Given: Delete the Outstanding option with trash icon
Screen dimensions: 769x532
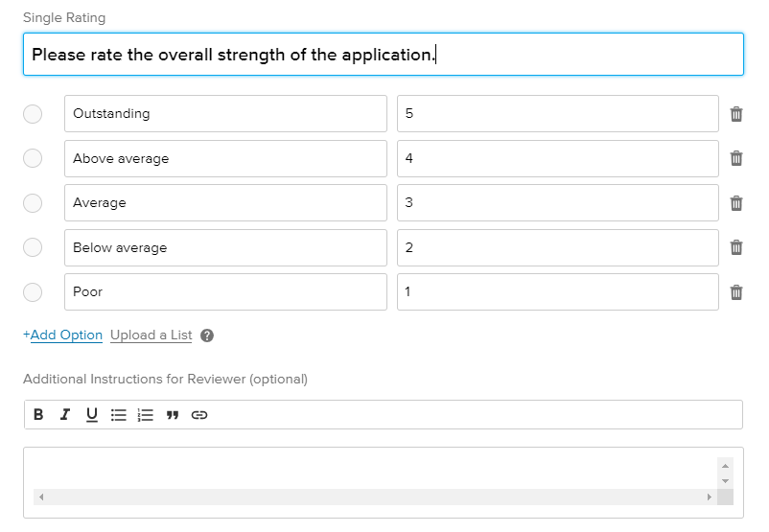Looking at the screenshot, I should click(736, 114).
